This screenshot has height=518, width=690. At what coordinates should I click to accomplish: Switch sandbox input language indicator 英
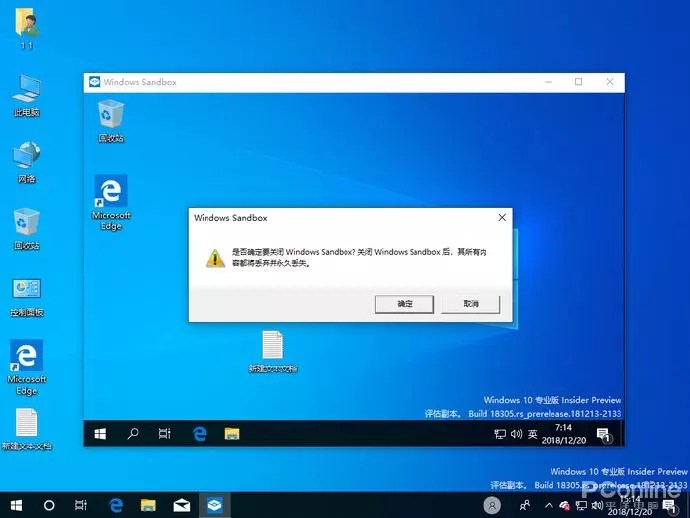[x=532, y=434]
